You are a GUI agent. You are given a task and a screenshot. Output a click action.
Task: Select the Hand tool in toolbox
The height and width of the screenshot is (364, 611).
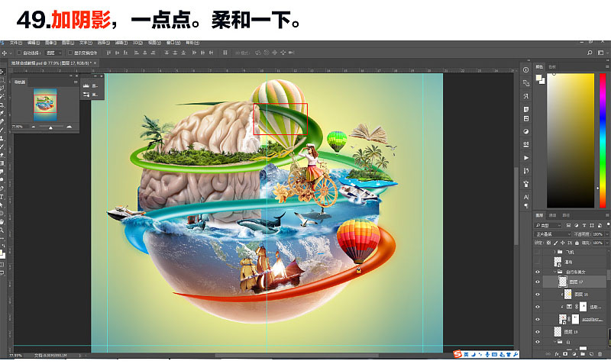coord(2,221)
